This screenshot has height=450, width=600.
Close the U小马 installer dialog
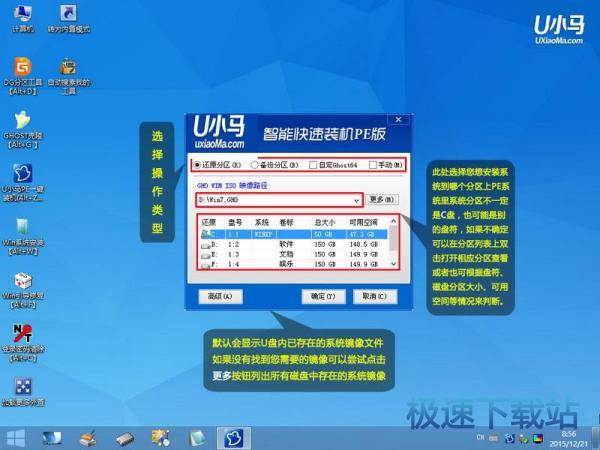point(398,119)
